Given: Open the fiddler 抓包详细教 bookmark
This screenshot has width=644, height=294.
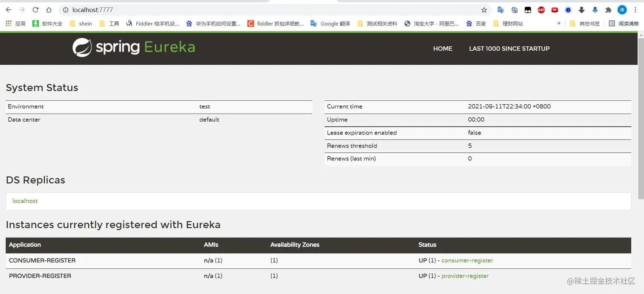Looking at the screenshot, I should [x=276, y=24].
